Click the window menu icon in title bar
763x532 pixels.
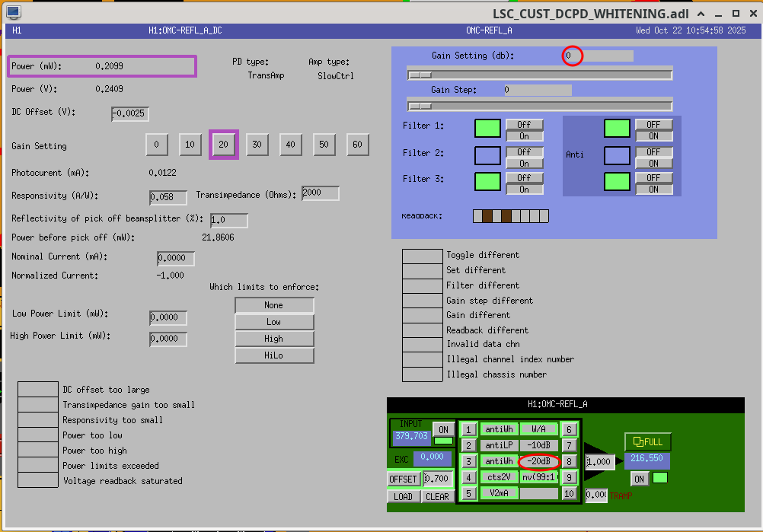click(13, 12)
